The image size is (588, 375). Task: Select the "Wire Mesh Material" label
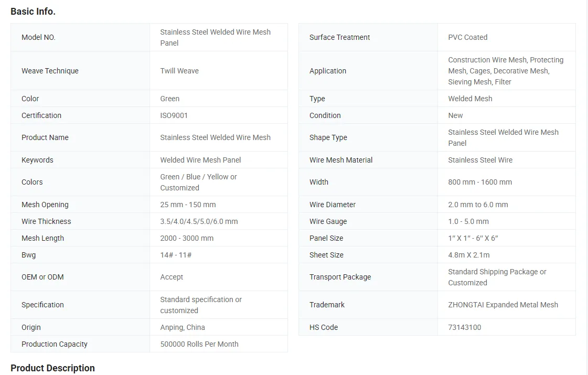[x=341, y=160]
